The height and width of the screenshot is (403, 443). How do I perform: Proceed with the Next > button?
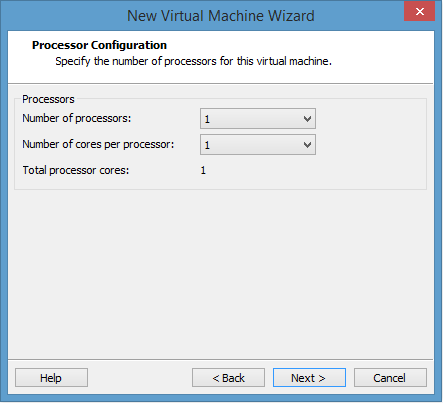click(309, 378)
